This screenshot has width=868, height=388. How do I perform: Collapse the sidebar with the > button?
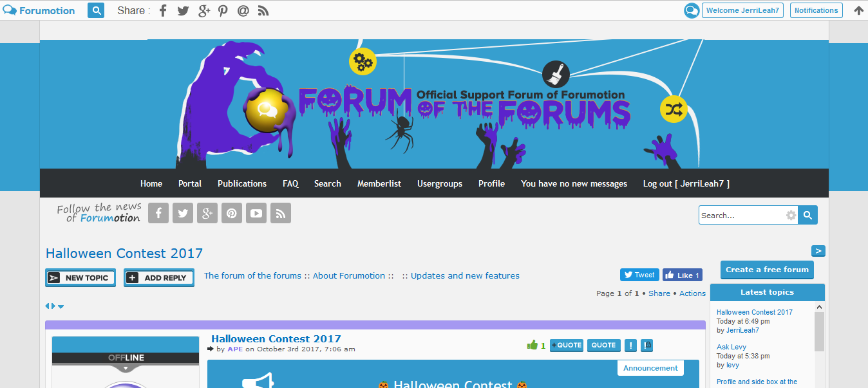[818, 251]
